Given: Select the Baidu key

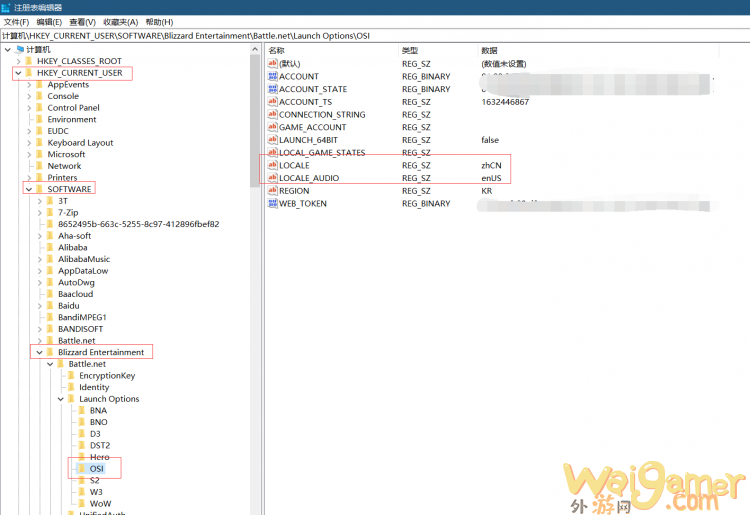Looking at the screenshot, I should click(x=69, y=306).
